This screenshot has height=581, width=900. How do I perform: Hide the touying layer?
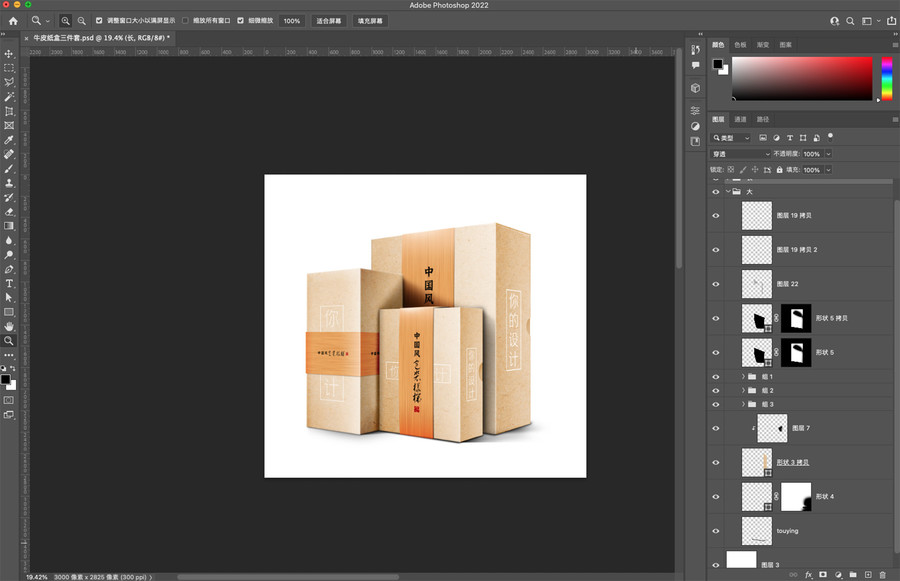coord(716,531)
